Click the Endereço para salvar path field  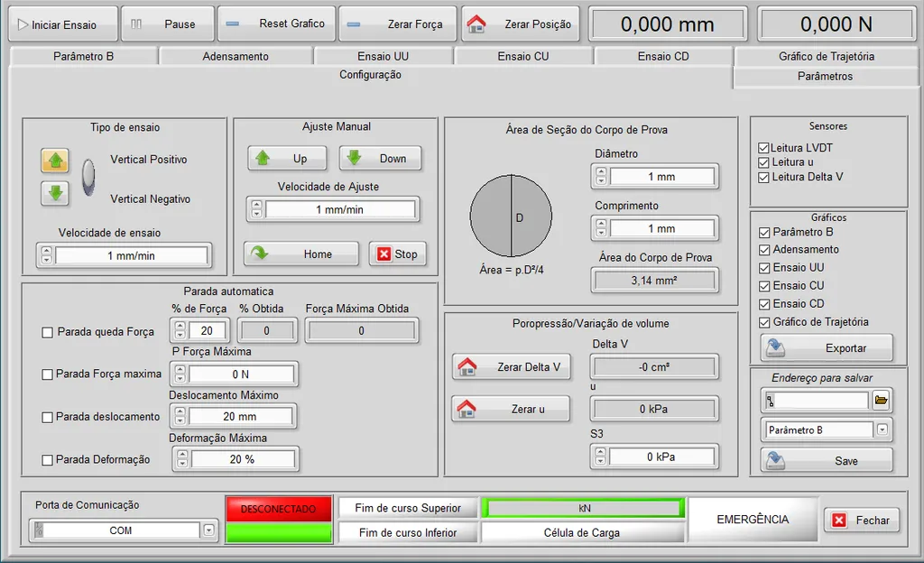click(816, 401)
